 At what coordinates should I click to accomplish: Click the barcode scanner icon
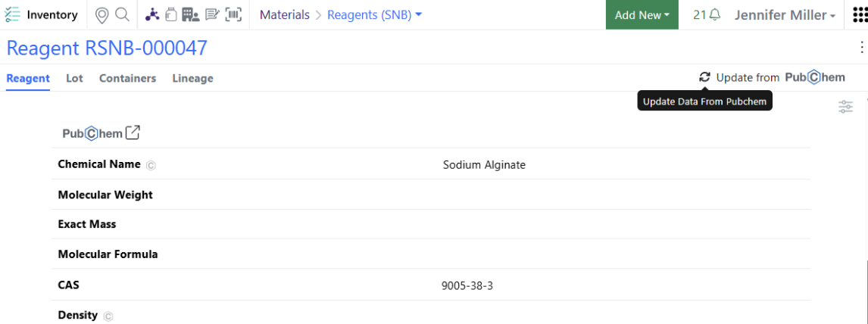(x=233, y=14)
